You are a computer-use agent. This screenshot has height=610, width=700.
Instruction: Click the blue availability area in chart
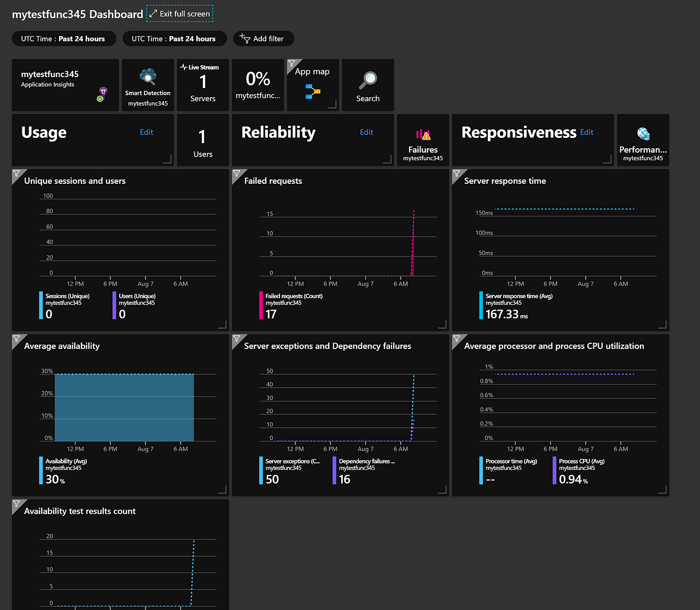click(124, 408)
